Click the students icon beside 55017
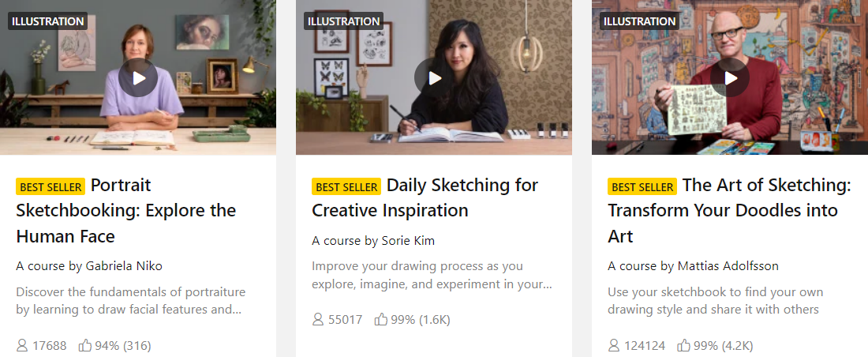 (x=318, y=320)
